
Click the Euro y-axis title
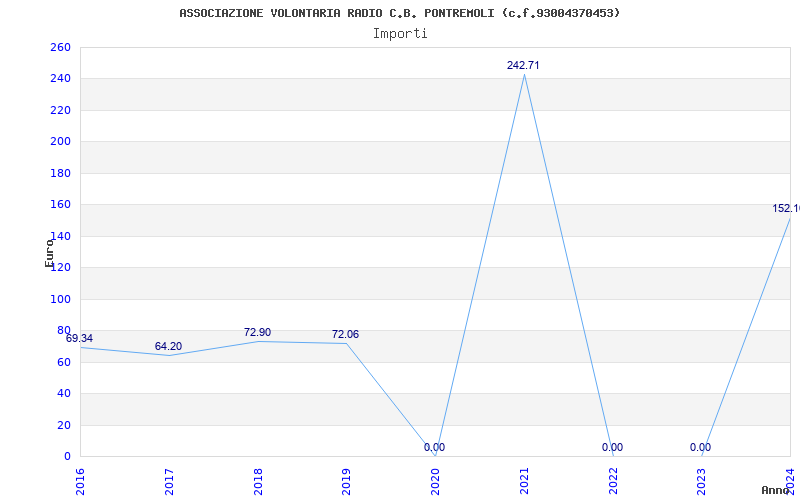49,253
